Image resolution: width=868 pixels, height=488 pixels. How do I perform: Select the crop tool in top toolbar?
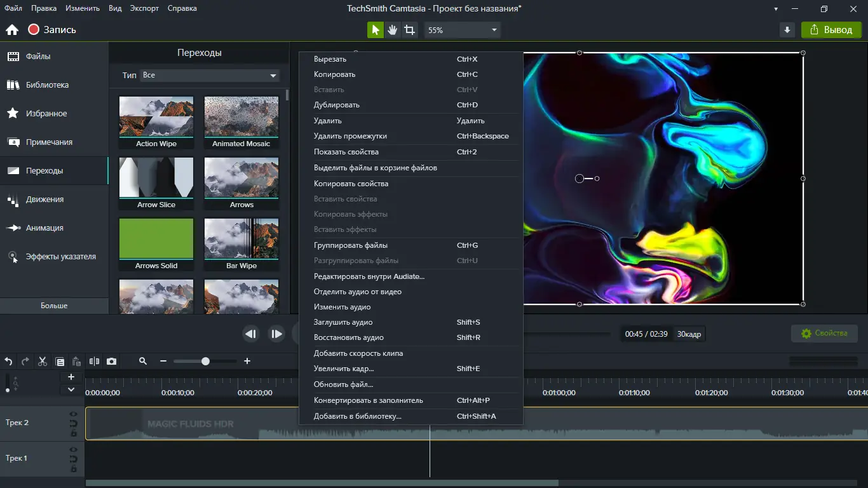click(x=410, y=30)
